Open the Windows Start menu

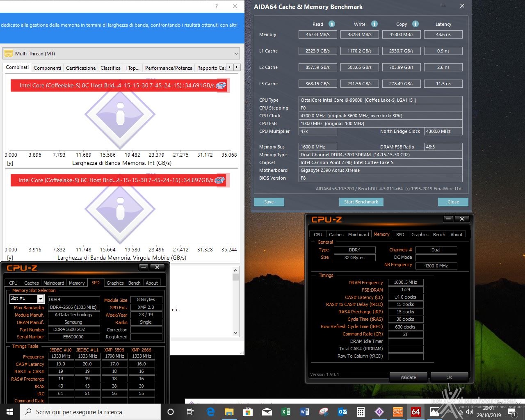pos(10,412)
